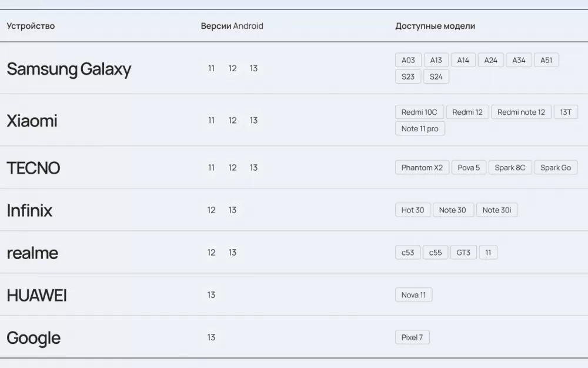Pick the realme 11 model chip
The image size is (588, 368).
(x=488, y=253)
